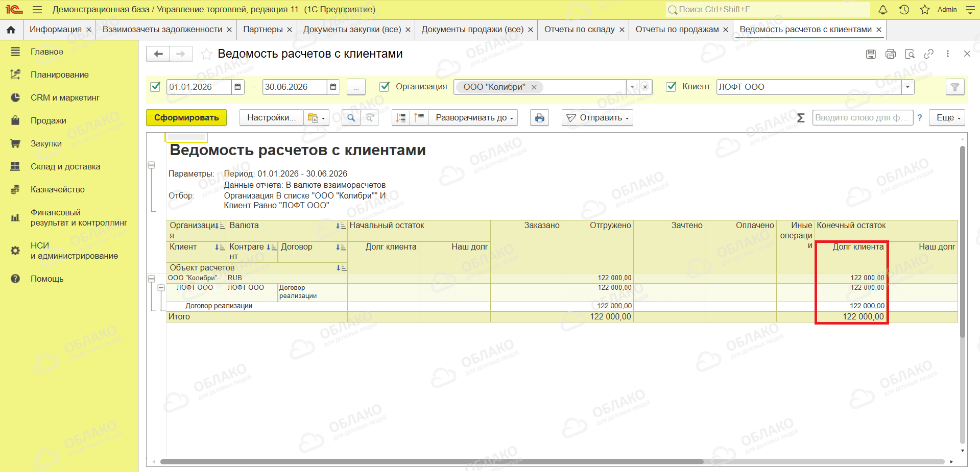Open the Organization dropdown arrow
980x472 pixels.
tap(632, 87)
